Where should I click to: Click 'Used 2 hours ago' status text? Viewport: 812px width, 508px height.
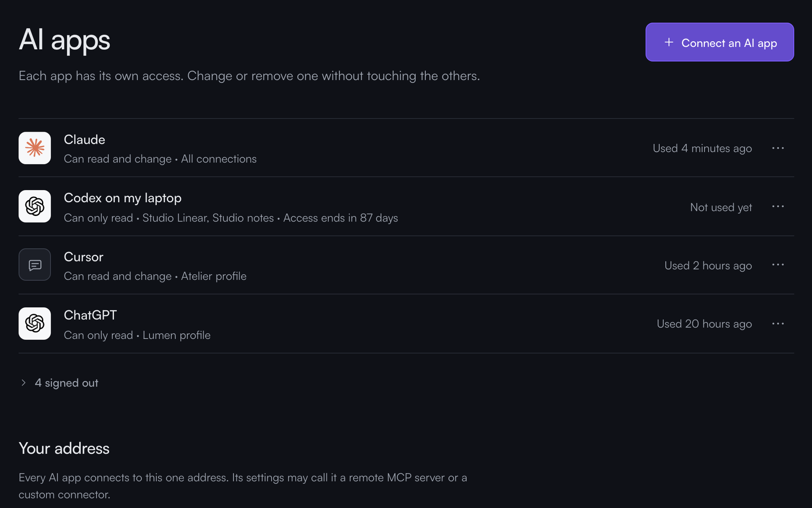point(708,266)
